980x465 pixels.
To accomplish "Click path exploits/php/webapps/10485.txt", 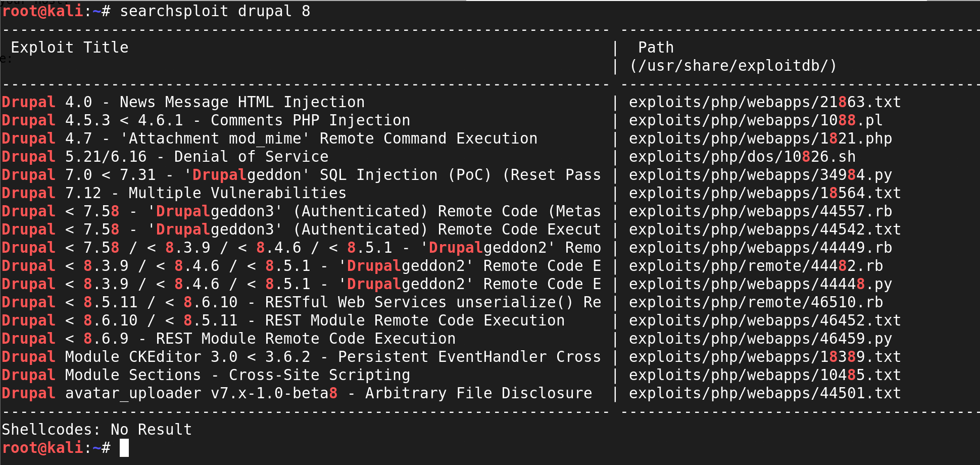I will [x=765, y=375].
